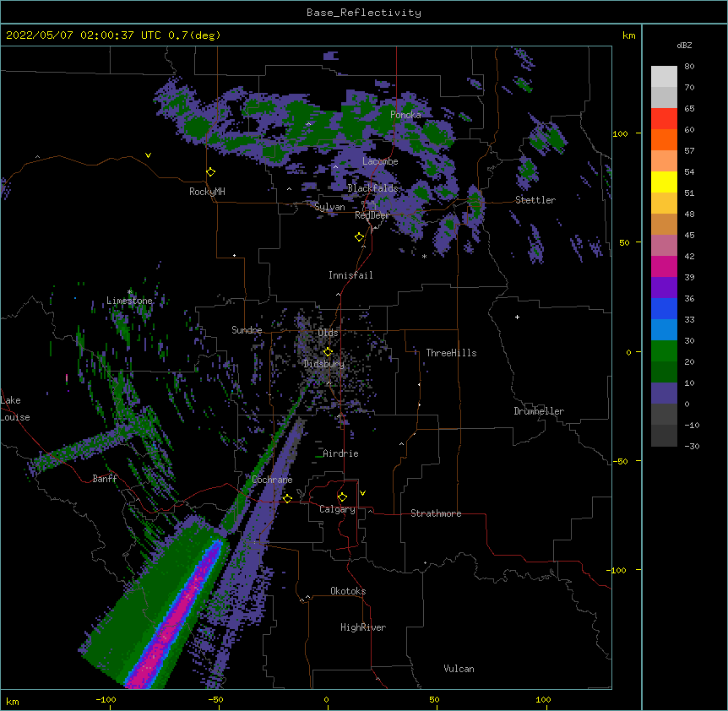Click the yellow diamond marker near RockyMH
The height and width of the screenshot is (711, 728).
point(211,172)
